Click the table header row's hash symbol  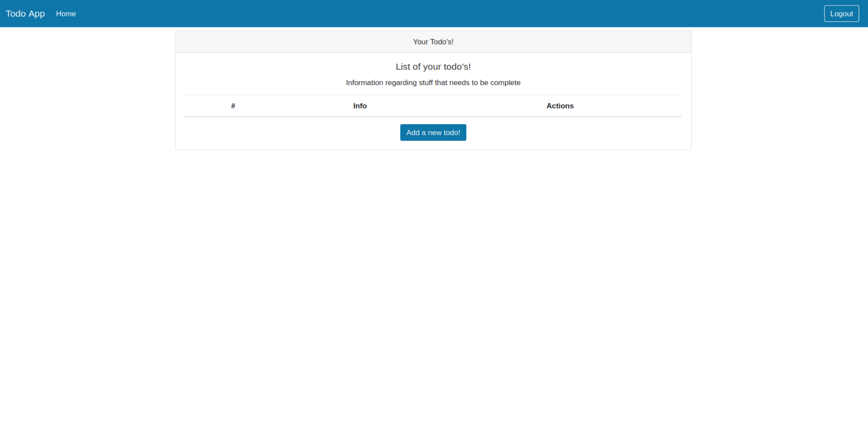coord(233,106)
